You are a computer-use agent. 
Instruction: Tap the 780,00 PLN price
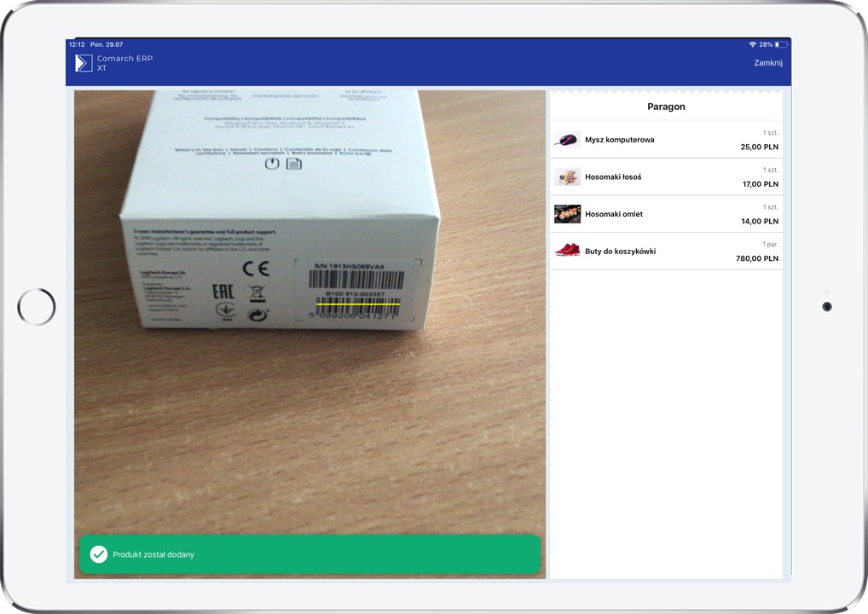click(x=756, y=258)
